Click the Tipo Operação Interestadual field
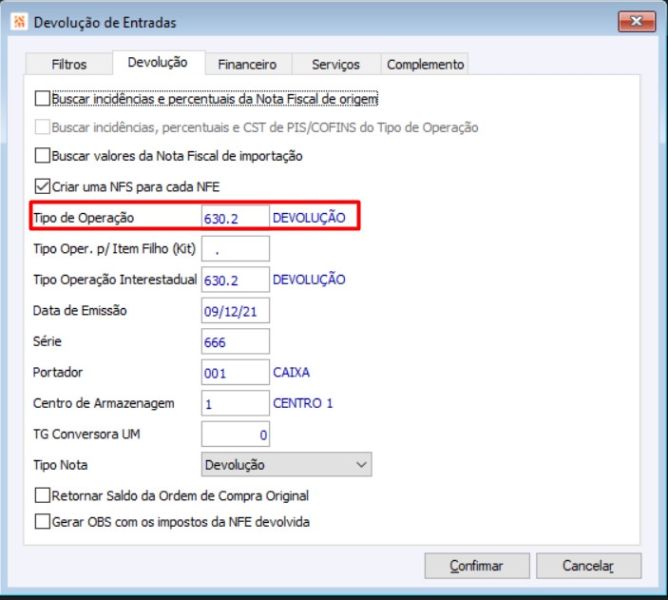Image resolution: width=668 pixels, height=600 pixels. point(235,280)
